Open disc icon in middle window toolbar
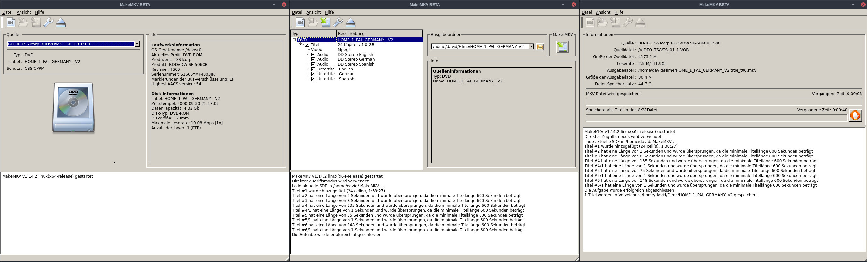The width and height of the screenshot is (868, 262). [x=313, y=22]
